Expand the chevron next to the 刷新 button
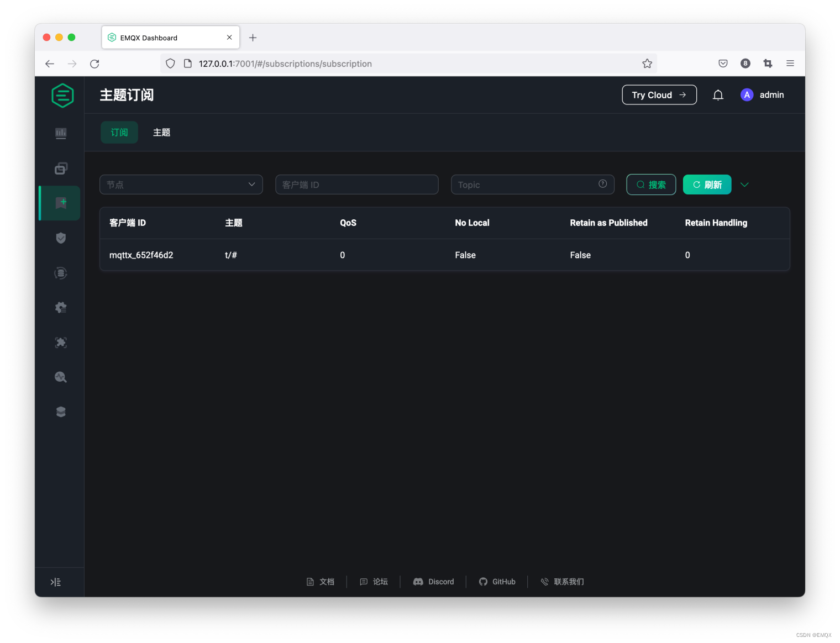 (744, 185)
